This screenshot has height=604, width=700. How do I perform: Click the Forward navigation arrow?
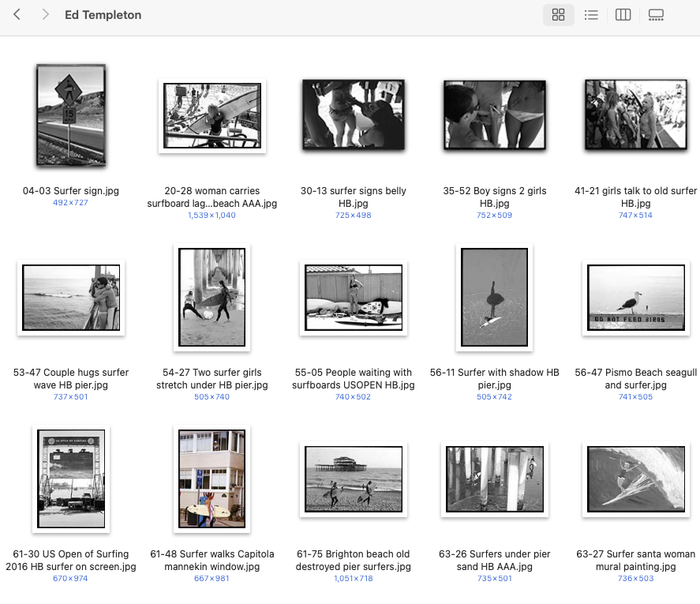(45, 15)
